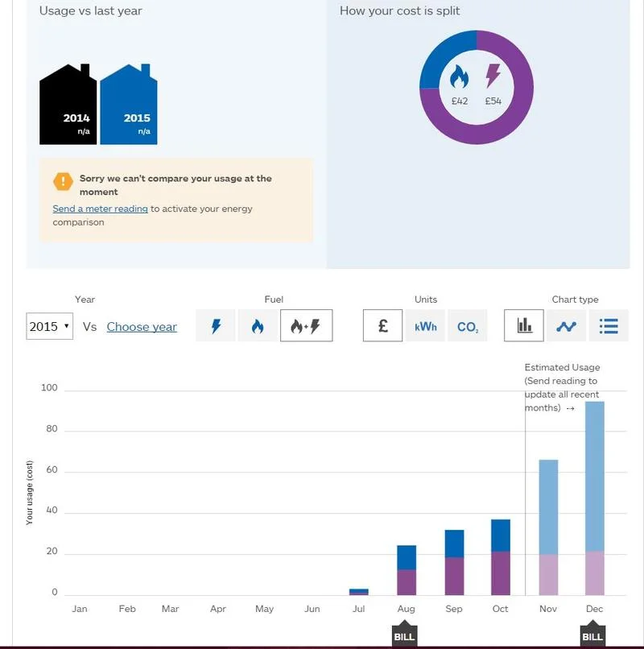Click the August BILL marker
644x649 pixels.
click(404, 634)
